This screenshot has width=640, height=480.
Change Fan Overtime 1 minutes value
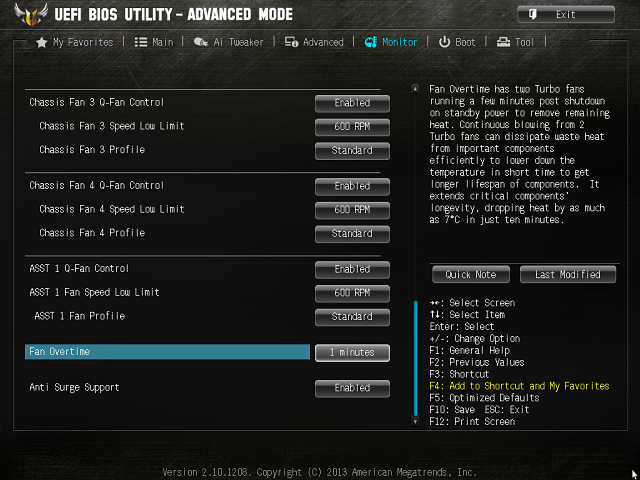coord(352,353)
